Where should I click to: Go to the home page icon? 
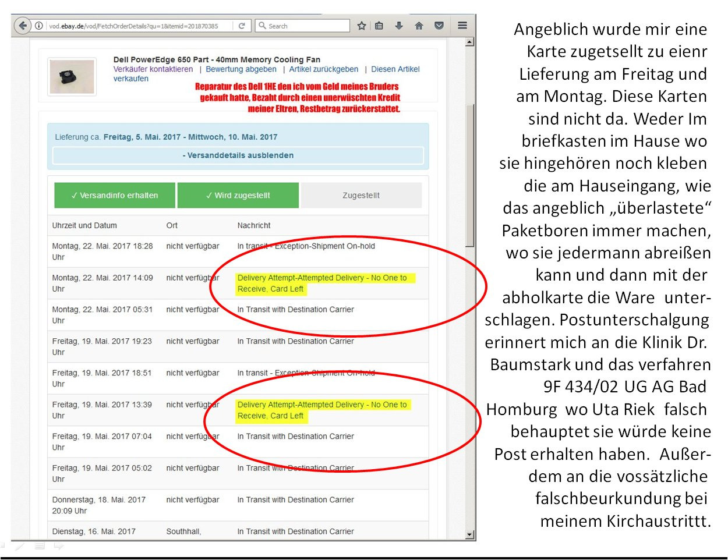coord(419,26)
